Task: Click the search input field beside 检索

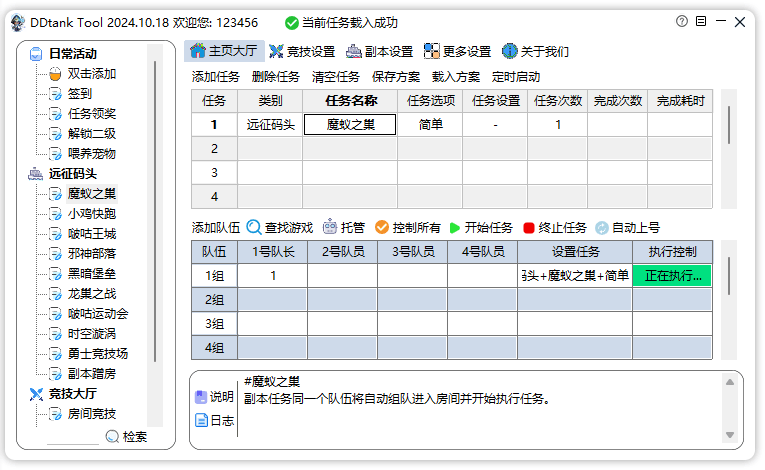Action: coord(73,437)
